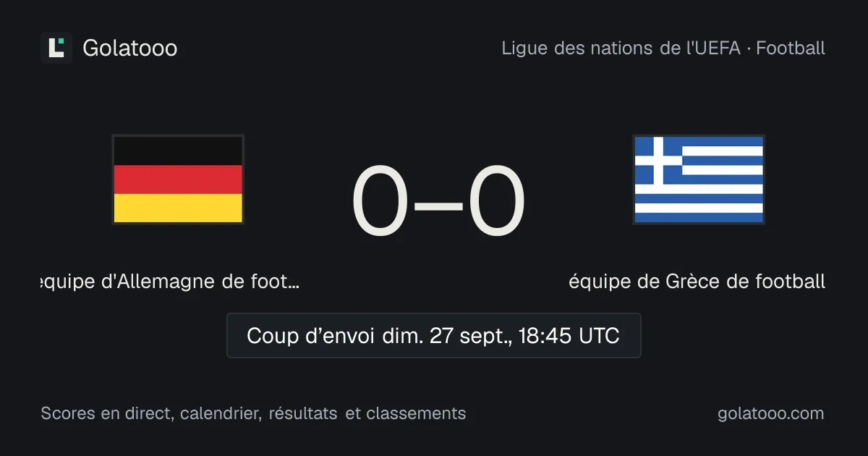Click the black stripe of Germany flag
This screenshot has height=456, width=868.
(178, 151)
